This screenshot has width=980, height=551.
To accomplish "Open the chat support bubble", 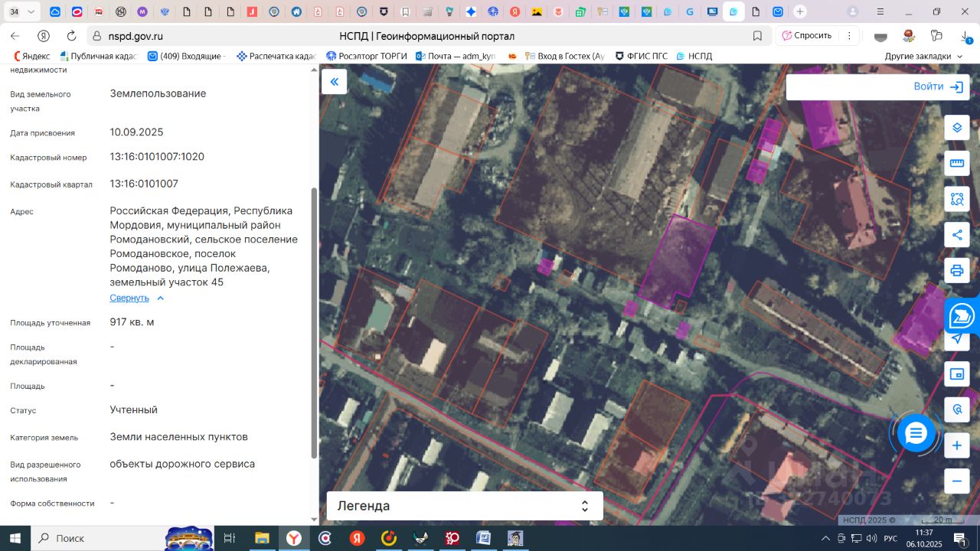I will pyautogui.click(x=916, y=434).
